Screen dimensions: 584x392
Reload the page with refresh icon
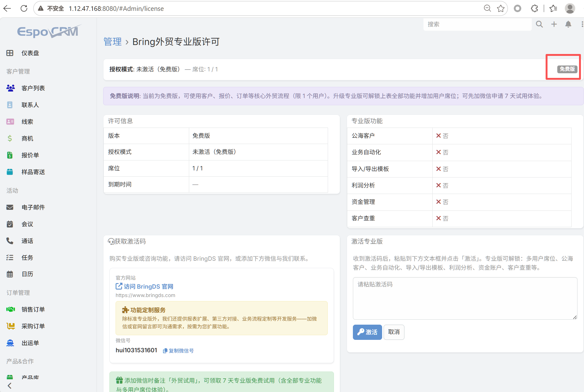click(24, 8)
